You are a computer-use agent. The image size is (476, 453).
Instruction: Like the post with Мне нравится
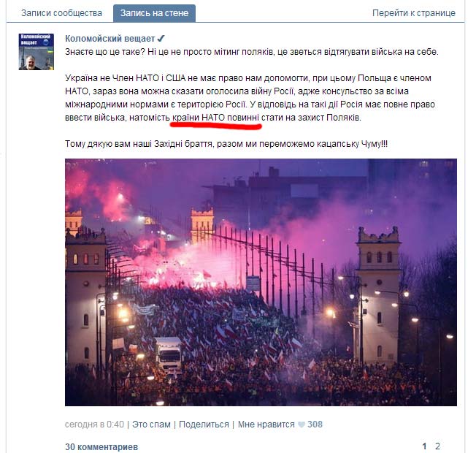point(266,425)
